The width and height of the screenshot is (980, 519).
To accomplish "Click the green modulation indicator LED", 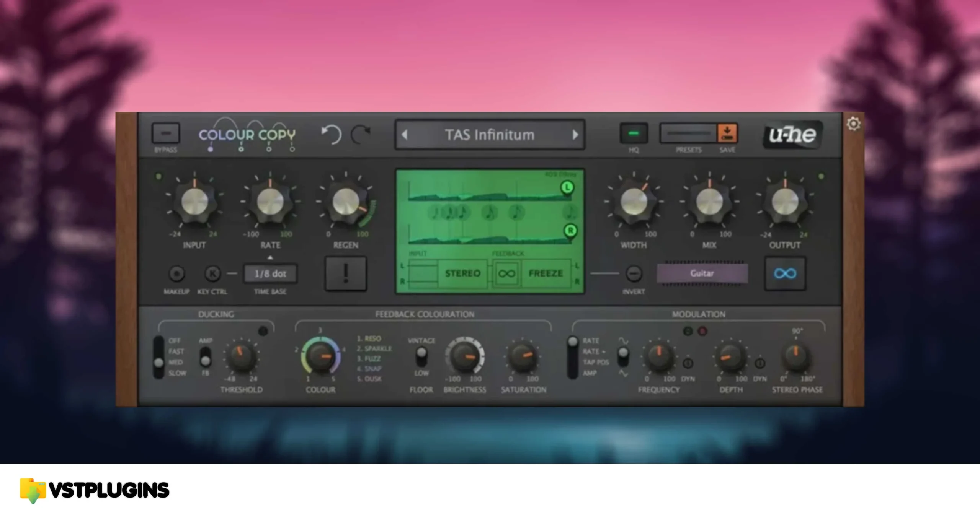I will (x=688, y=331).
